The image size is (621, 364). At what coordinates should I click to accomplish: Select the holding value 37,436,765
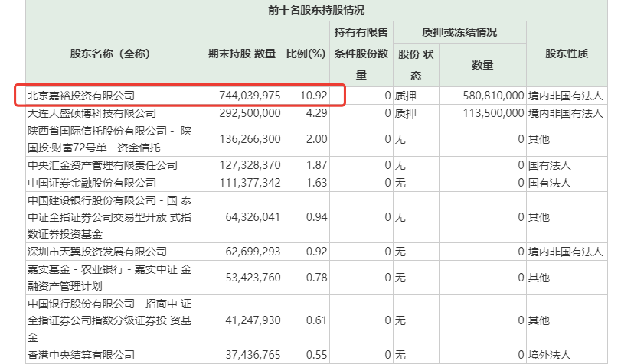[253, 355]
